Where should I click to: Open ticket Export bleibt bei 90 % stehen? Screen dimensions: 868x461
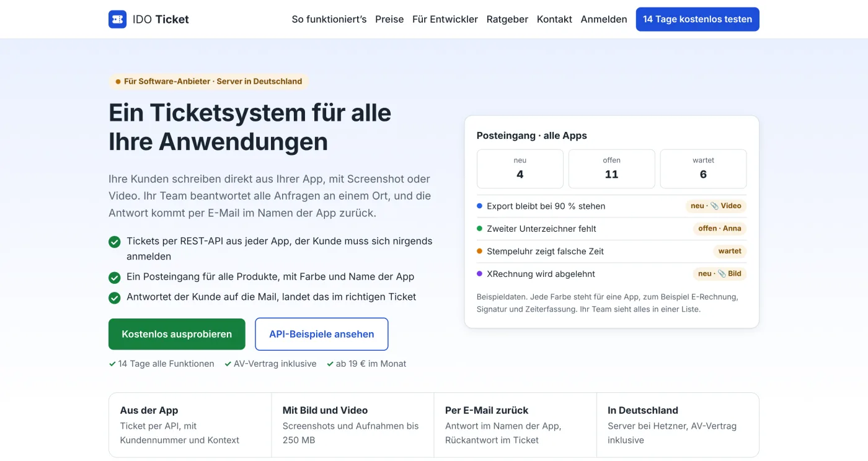tap(612, 206)
